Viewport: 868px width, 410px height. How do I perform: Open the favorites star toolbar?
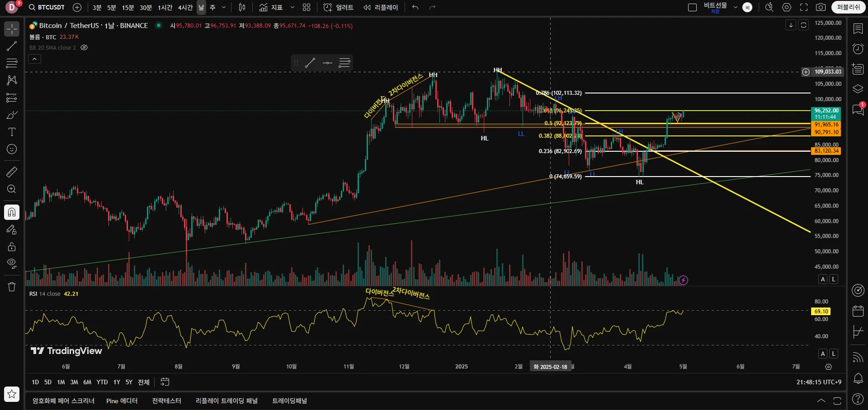(12, 394)
